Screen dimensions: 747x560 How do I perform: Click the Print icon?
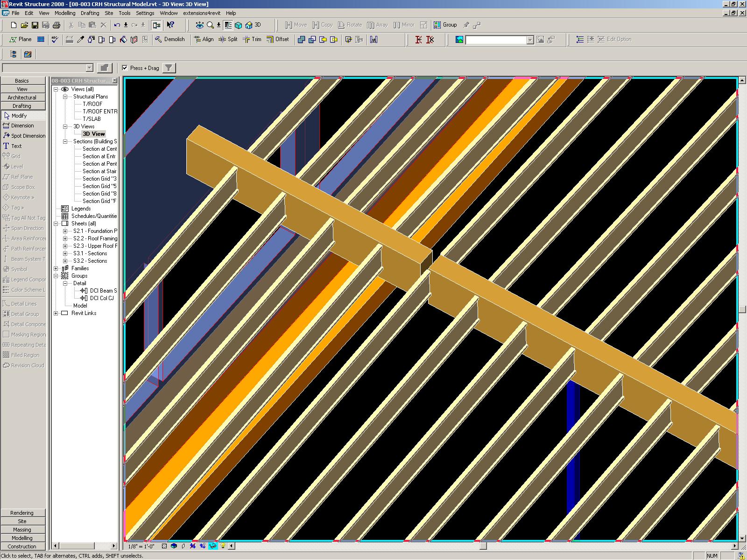[x=56, y=25]
